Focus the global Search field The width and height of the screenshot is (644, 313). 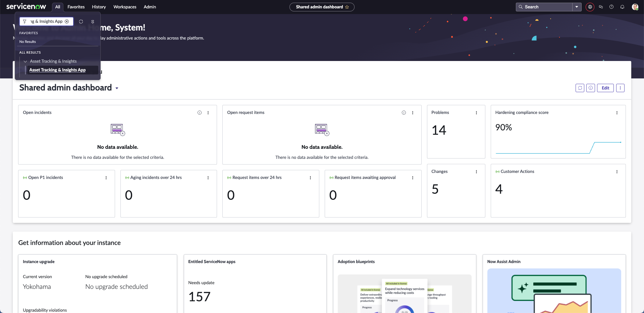coord(544,7)
